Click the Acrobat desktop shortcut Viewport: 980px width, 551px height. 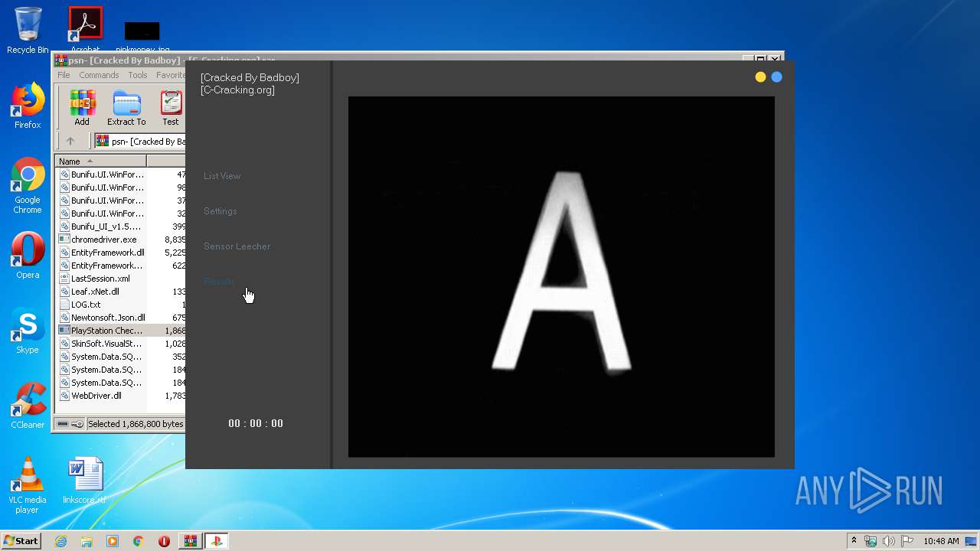click(85, 29)
